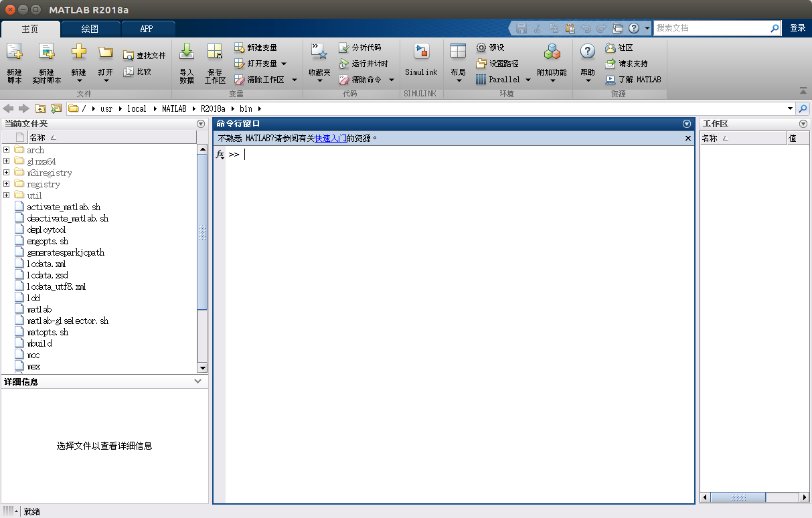This screenshot has height=518, width=812.
Task: Switch to the 主页 (Home) tab
Action: pyautogui.click(x=30, y=29)
